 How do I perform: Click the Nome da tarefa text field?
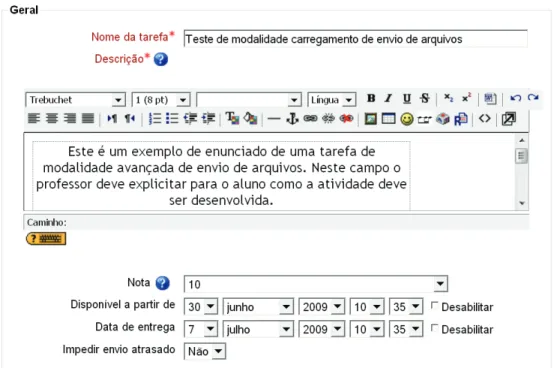coord(355,38)
